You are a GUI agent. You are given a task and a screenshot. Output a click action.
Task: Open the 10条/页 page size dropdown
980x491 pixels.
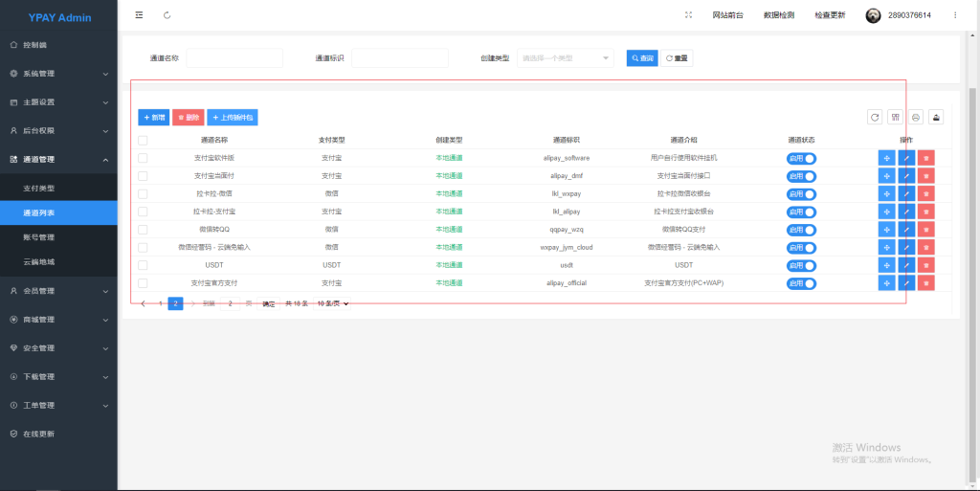pos(332,303)
